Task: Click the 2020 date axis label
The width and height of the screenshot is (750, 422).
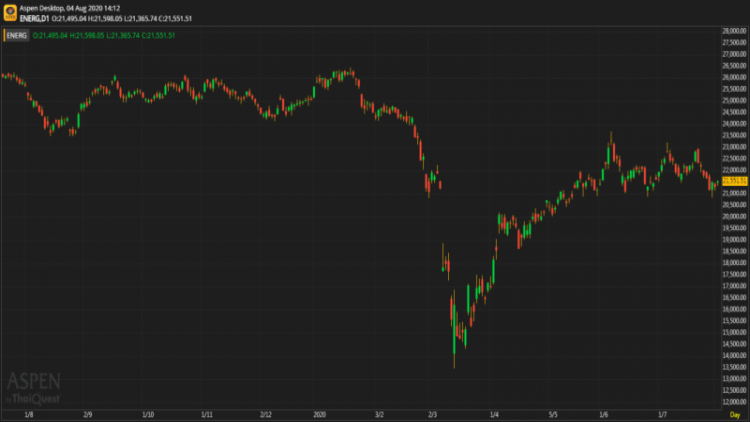Action: coord(320,415)
